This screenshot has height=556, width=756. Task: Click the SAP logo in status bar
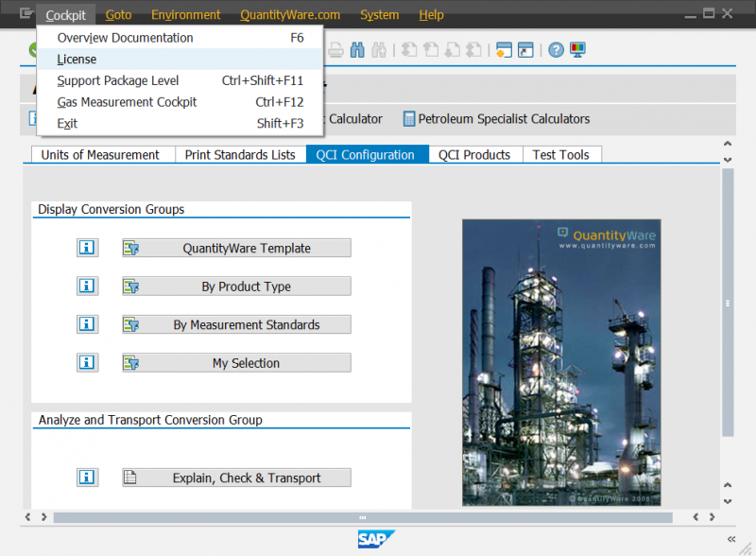[x=376, y=539]
